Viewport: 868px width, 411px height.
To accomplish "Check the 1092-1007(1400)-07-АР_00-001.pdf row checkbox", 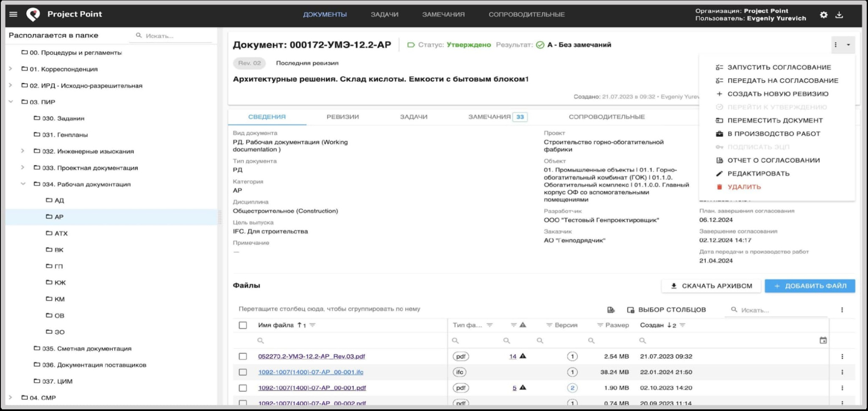I will (242, 388).
